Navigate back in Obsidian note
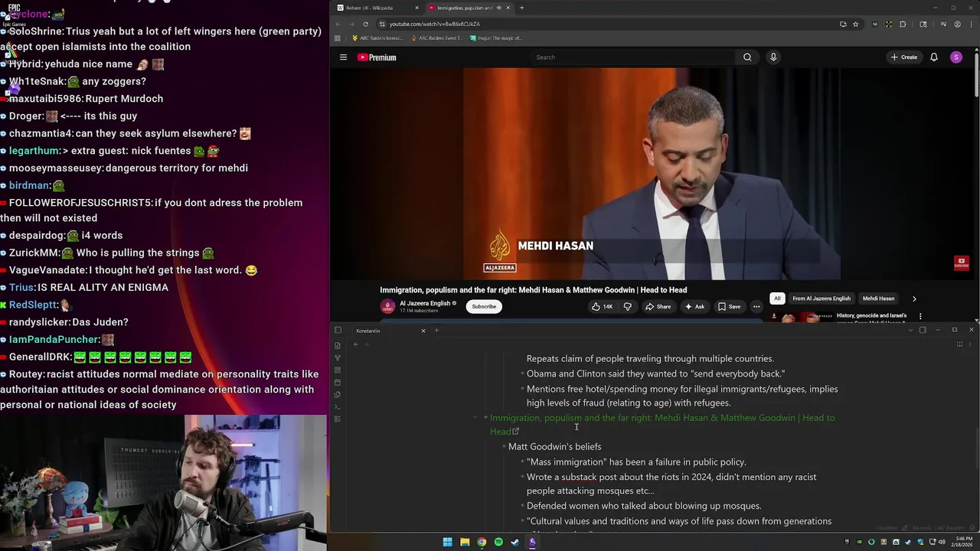 [x=355, y=344]
